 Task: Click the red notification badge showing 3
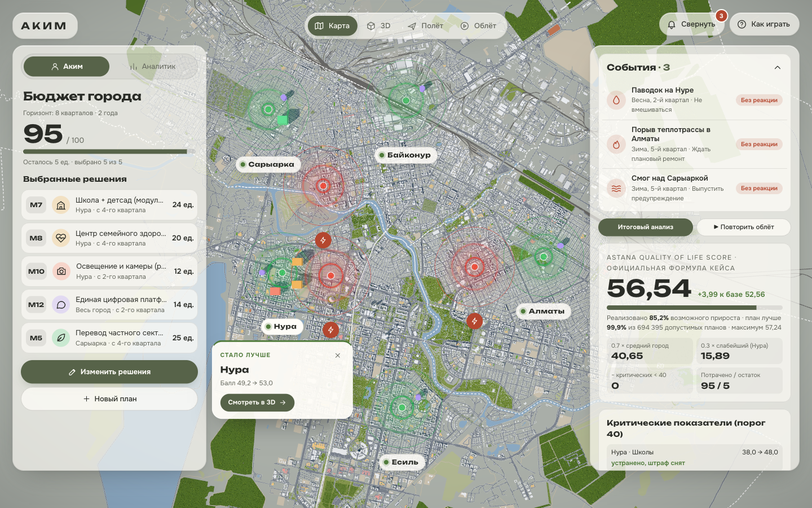point(721,16)
